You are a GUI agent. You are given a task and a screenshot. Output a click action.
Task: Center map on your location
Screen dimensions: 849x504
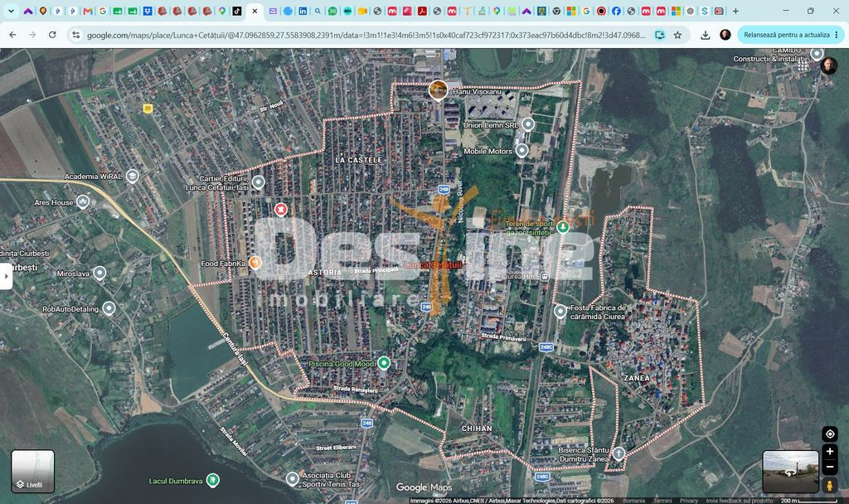coord(829,434)
